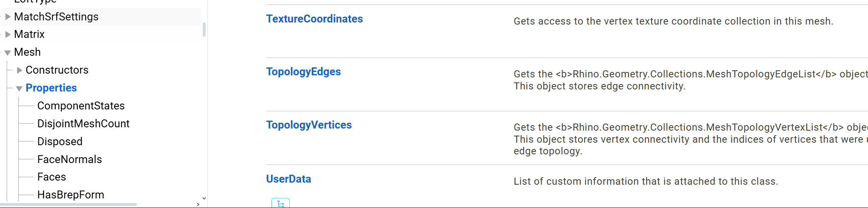Click the UserData property link

coord(289,179)
